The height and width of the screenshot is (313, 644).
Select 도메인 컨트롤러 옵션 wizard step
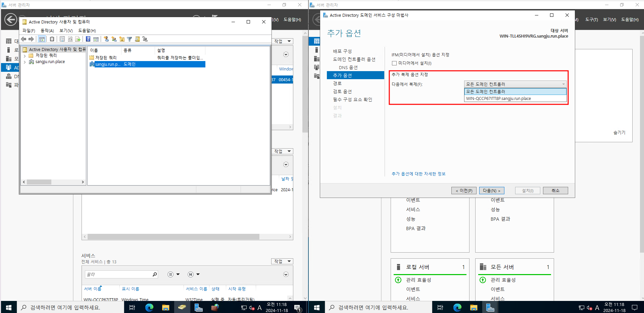[x=354, y=59]
